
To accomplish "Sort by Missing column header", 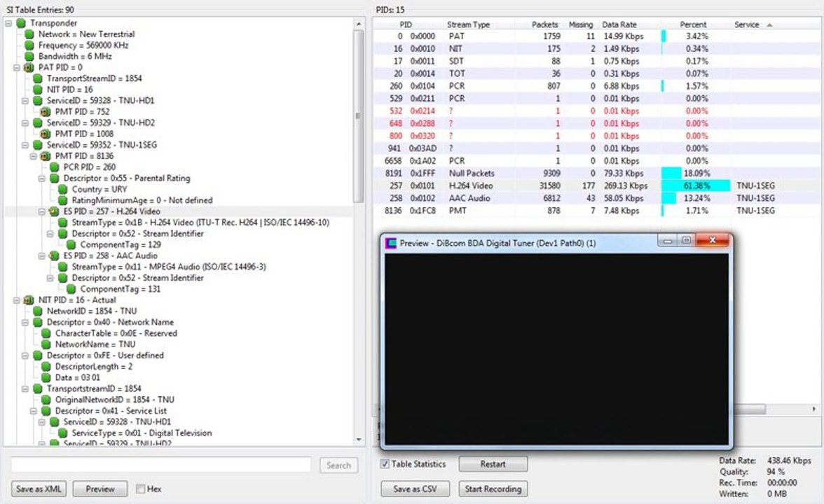I will [x=581, y=24].
